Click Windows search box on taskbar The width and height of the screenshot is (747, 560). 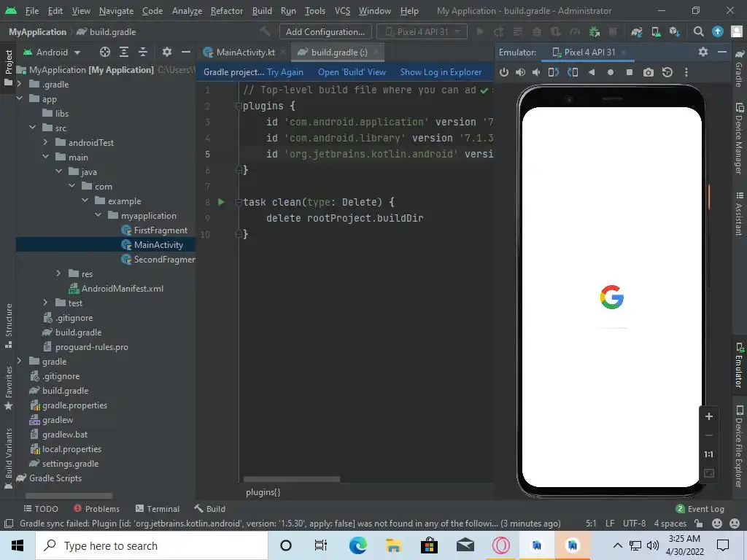[152, 545]
